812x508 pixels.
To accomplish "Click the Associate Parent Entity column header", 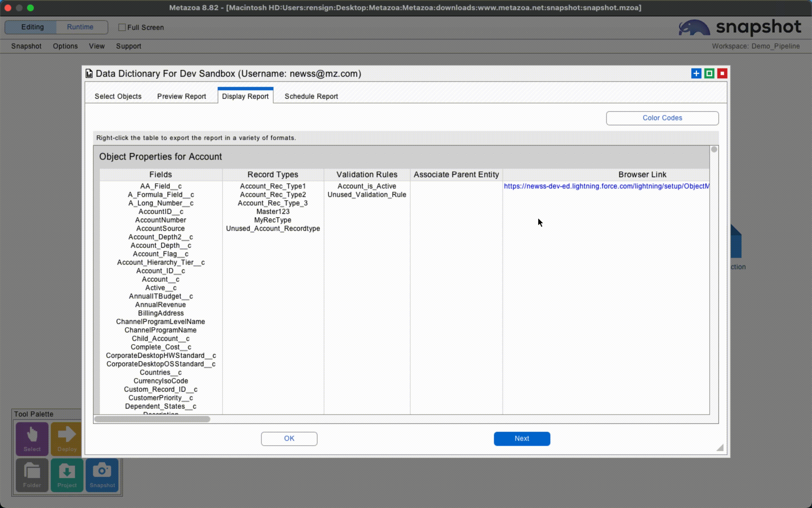I will (x=456, y=175).
